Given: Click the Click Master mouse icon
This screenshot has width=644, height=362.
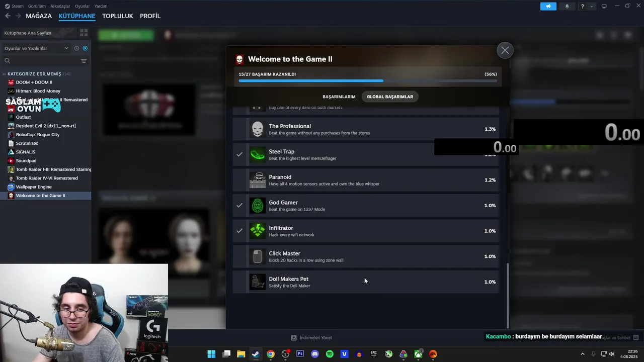Looking at the screenshot, I should pos(258,256).
